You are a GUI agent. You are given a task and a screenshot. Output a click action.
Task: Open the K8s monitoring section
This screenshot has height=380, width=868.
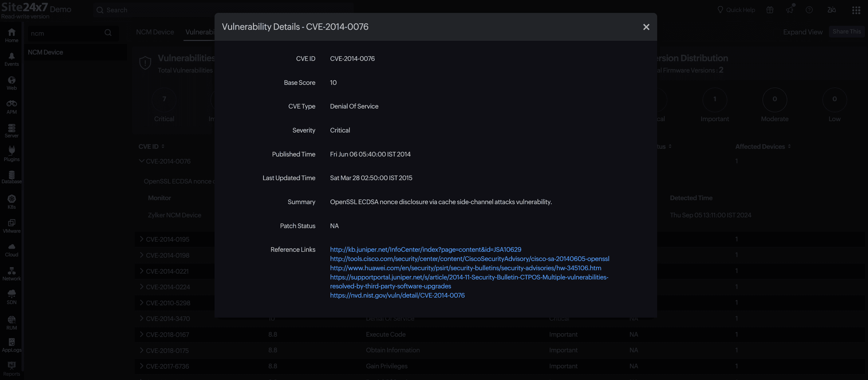coord(11,200)
